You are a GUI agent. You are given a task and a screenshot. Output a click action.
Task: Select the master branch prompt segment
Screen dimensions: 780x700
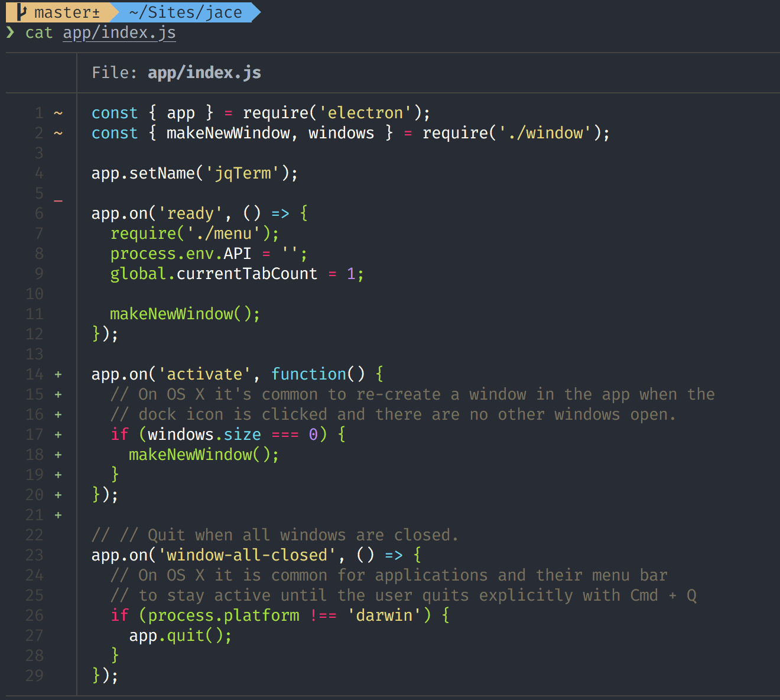(65, 11)
